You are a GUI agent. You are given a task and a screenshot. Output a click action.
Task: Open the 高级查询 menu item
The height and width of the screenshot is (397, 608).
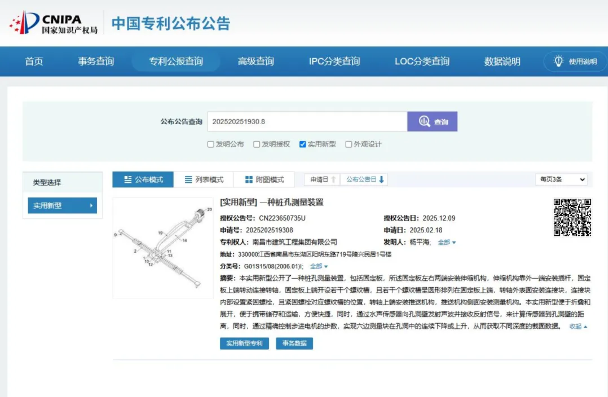256,61
